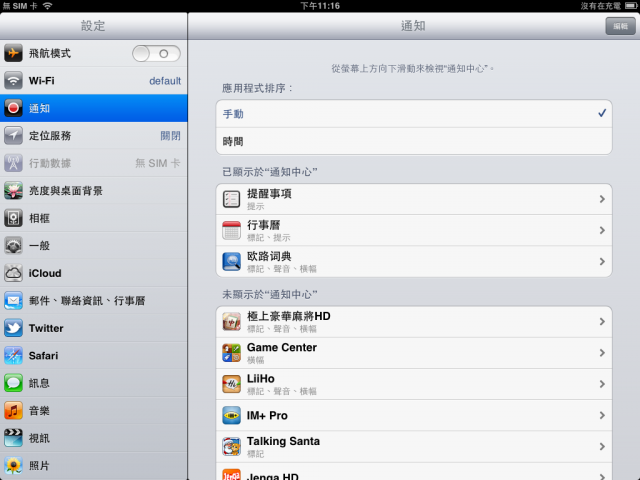Open the 照片 photos label
Viewport: 640px width, 480px height.
click(39, 466)
